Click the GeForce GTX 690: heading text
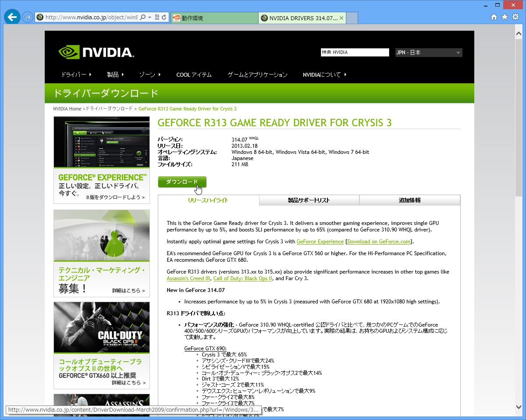 (x=205, y=349)
